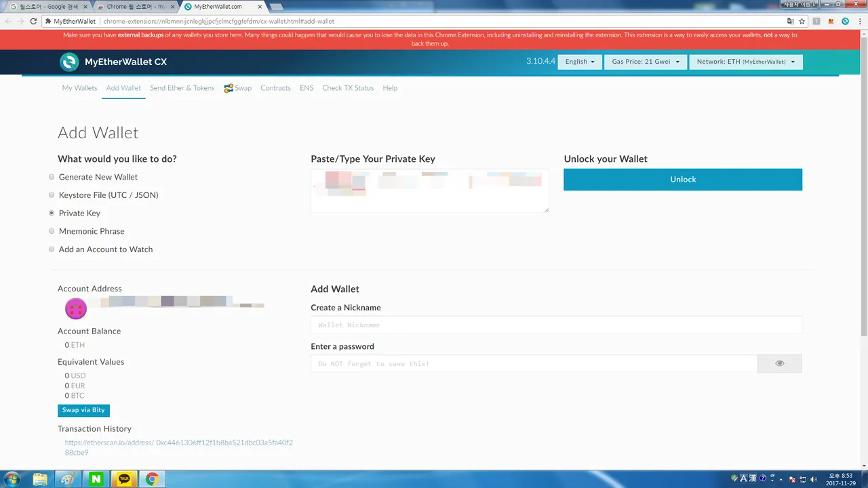868x488 pixels.
Task: Open the etherscan.io transaction history link
Action: click(x=179, y=447)
